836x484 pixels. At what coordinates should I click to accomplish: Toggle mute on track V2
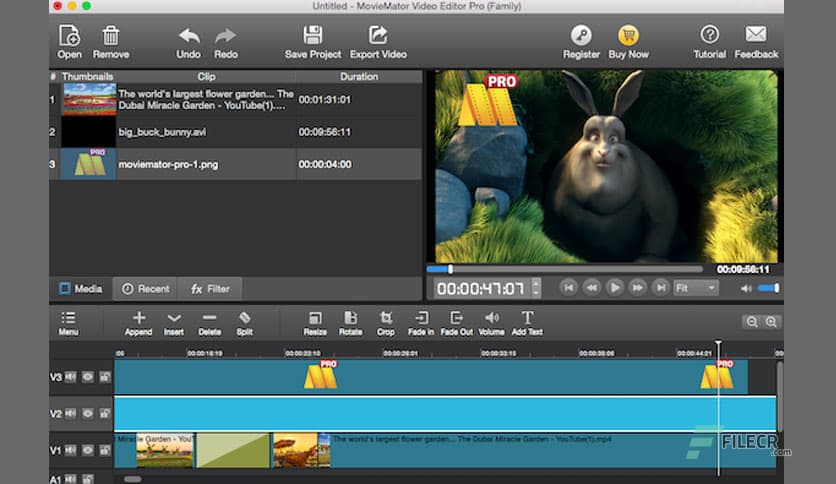pyautogui.click(x=70, y=413)
